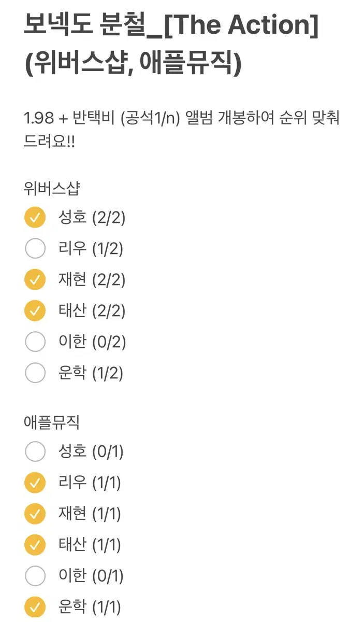Toggle off 운학 (1/1) in 애플뮤직

click(x=35, y=606)
